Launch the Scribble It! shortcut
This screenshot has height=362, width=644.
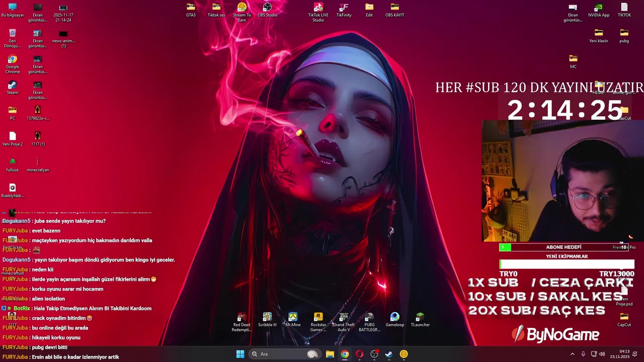click(x=267, y=319)
